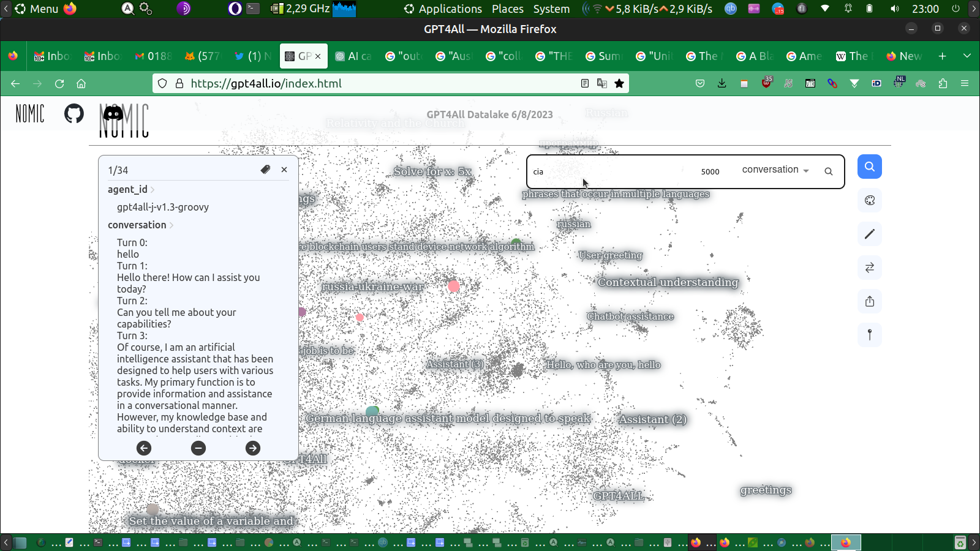Click the large pink map point

pyautogui.click(x=454, y=286)
